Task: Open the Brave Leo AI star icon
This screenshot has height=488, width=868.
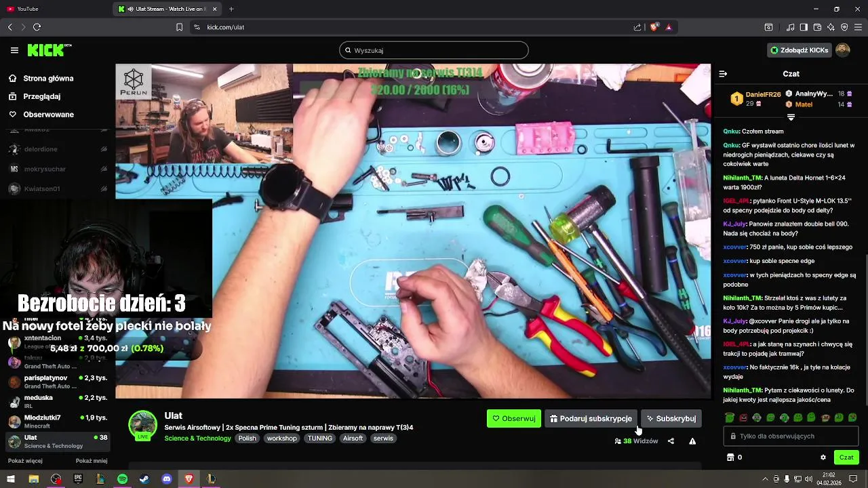Action: coord(831,27)
